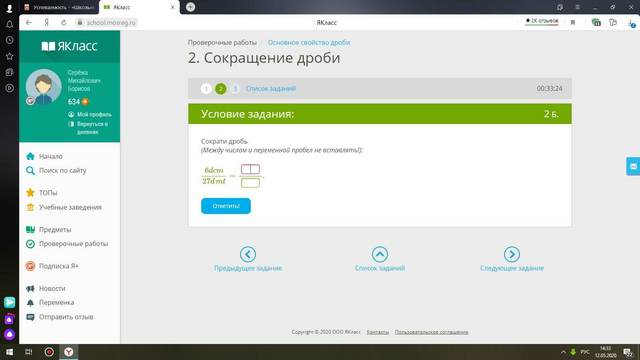Switch to the Успеваемость browser tab
This screenshot has height=360, width=640.
60,7
